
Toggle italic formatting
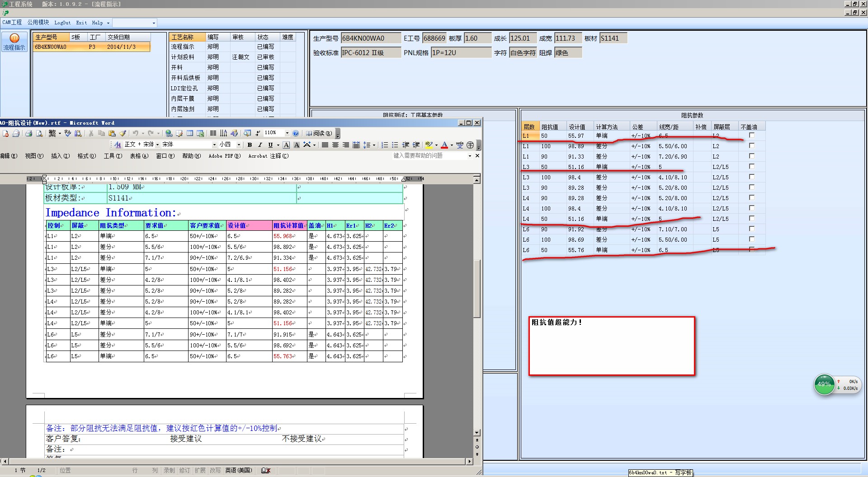coord(260,145)
